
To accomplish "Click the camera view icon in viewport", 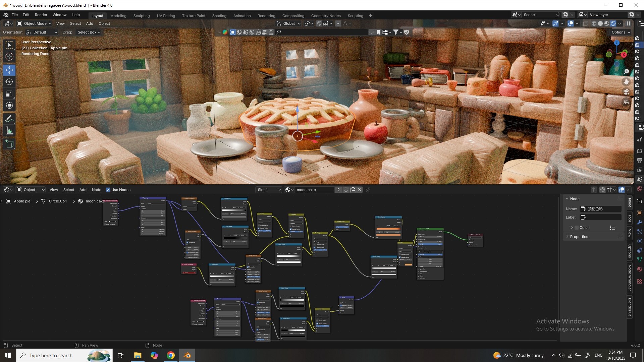I will pyautogui.click(x=626, y=92).
